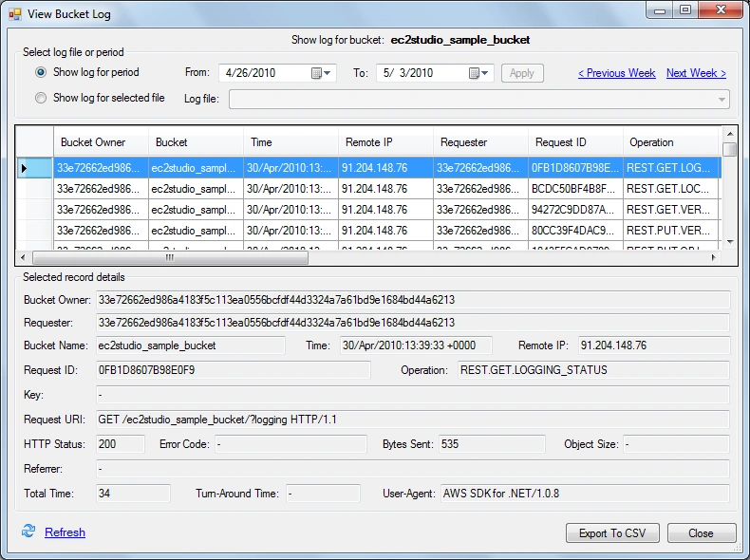Click the Total Time field showing 34
The image size is (750, 560).
pyautogui.click(x=133, y=494)
